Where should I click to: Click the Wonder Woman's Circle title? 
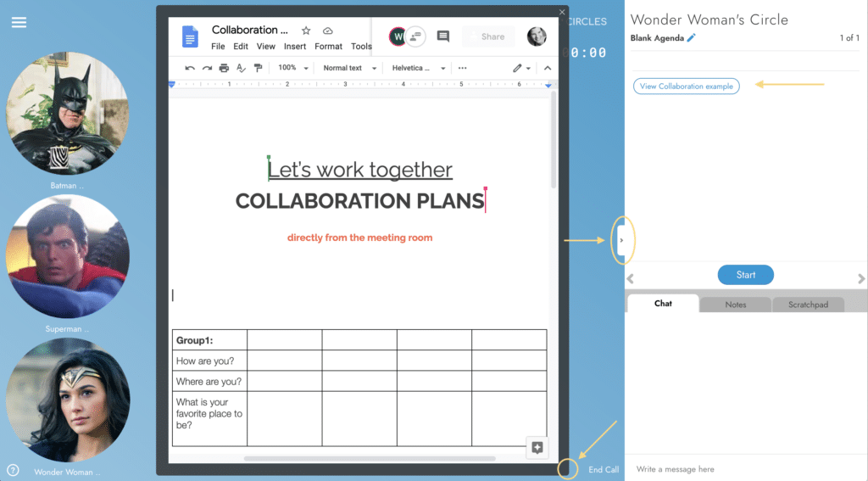pos(709,20)
